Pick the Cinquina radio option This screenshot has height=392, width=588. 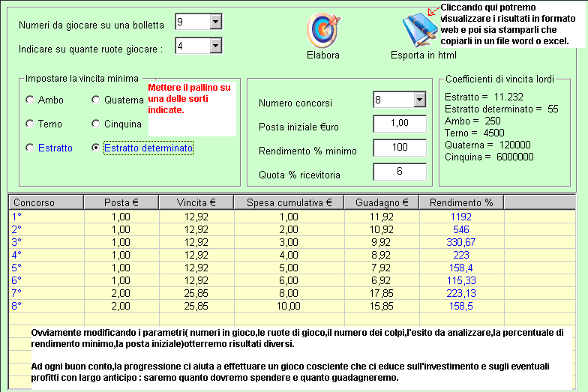pos(95,124)
